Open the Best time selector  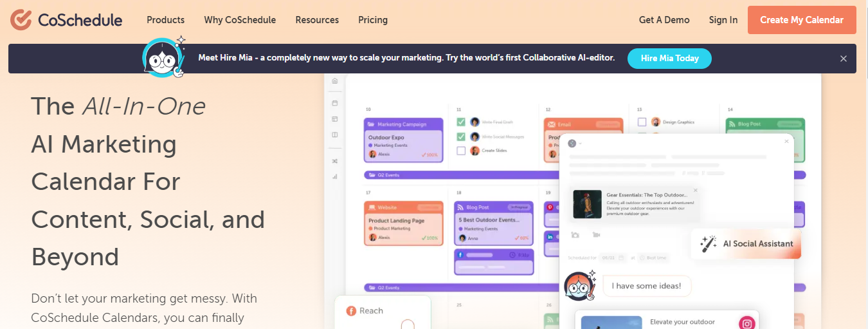pos(653,258)
